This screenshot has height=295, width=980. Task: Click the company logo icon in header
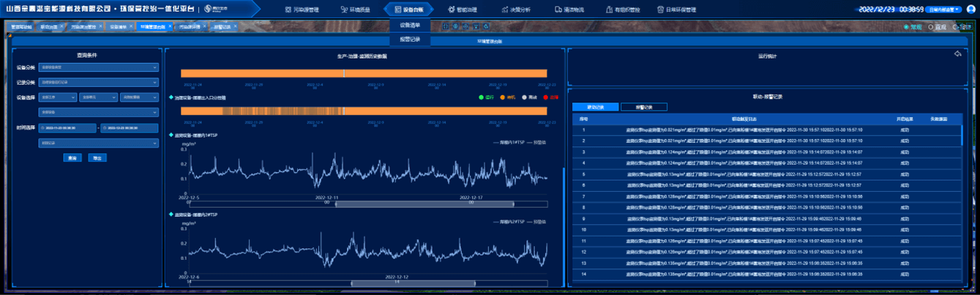click(214, 10)
